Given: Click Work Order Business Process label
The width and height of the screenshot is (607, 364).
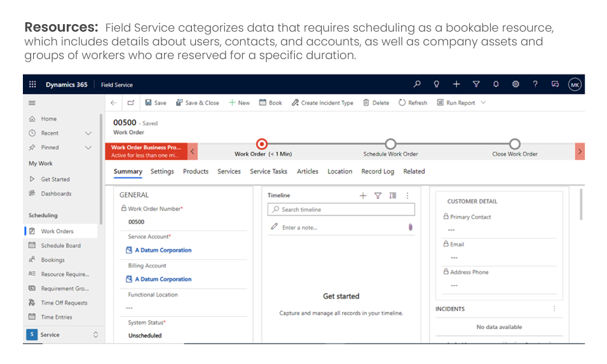Looking at the screenshot, I should [146, 151].
